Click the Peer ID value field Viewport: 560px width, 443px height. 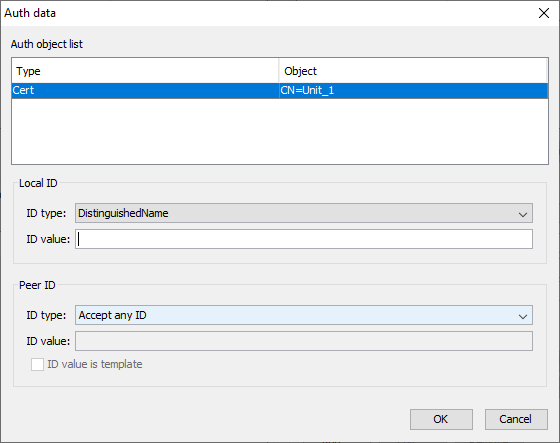[x=304, y=341]
